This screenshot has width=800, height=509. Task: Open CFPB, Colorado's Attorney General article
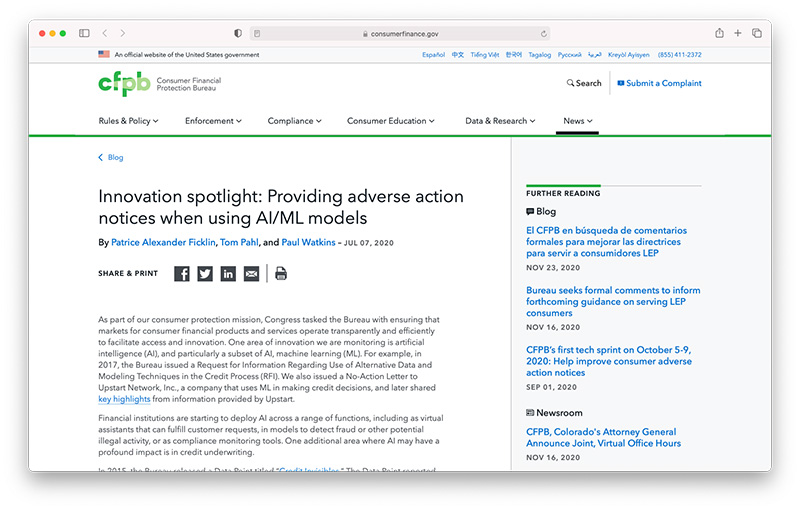click(603, 438)
